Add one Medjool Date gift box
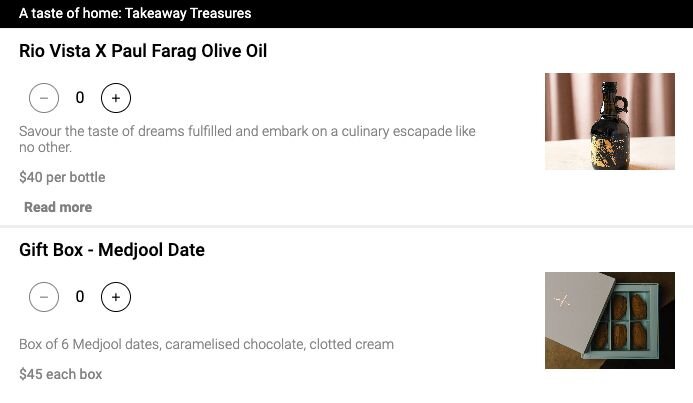This screenshot has height=403, width=693. click(x=116, y=297)
